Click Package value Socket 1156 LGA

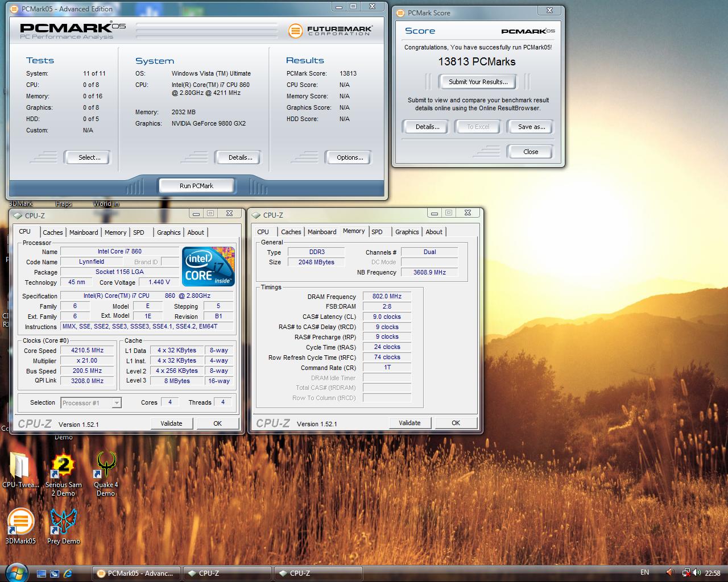click(x=119, y=272)
